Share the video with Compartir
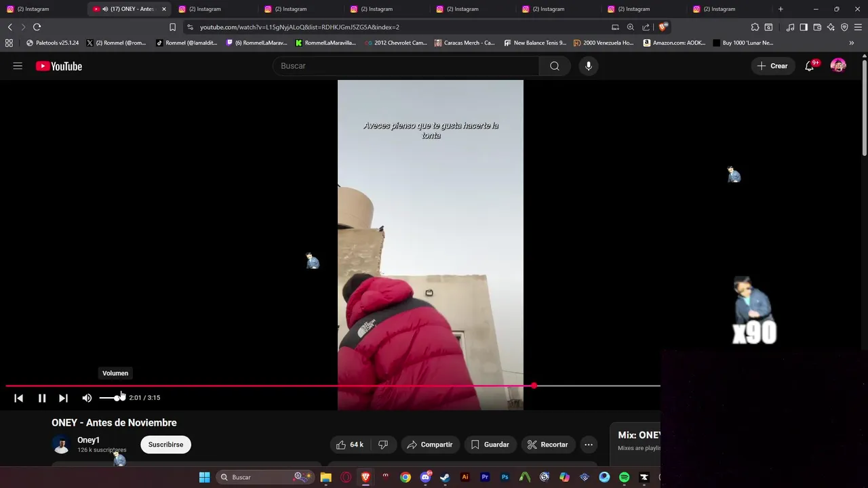The width and height of the screenshot is (868, 488). (429, 445)
